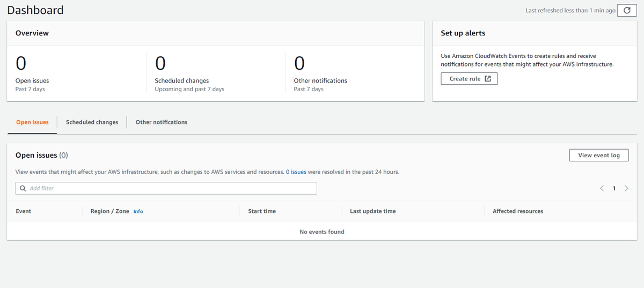This screenshot has width=644, height=288.
Task: Click the Last update time column header
Action: (372, 211)
